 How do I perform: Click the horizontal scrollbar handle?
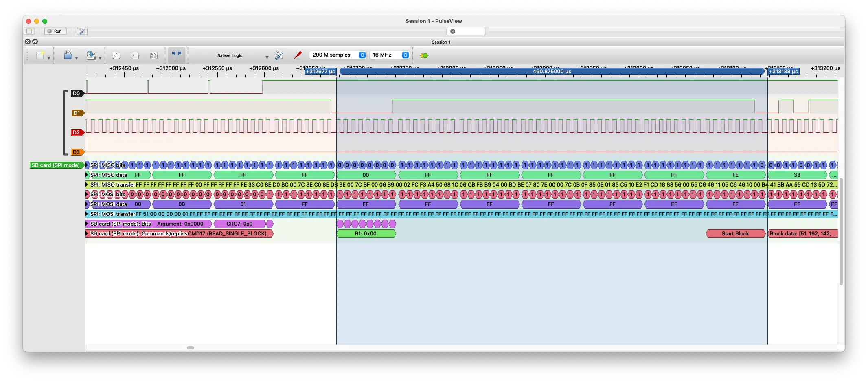coord(191,348)
